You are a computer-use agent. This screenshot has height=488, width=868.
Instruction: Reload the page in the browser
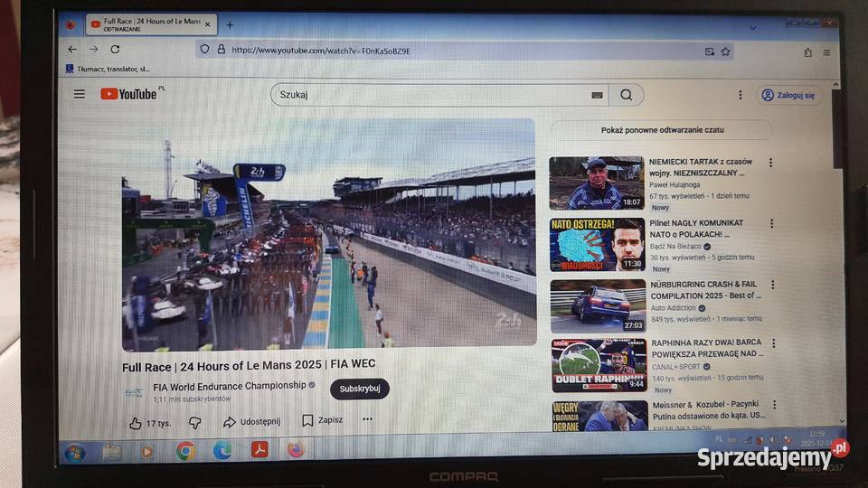[115, 50]
